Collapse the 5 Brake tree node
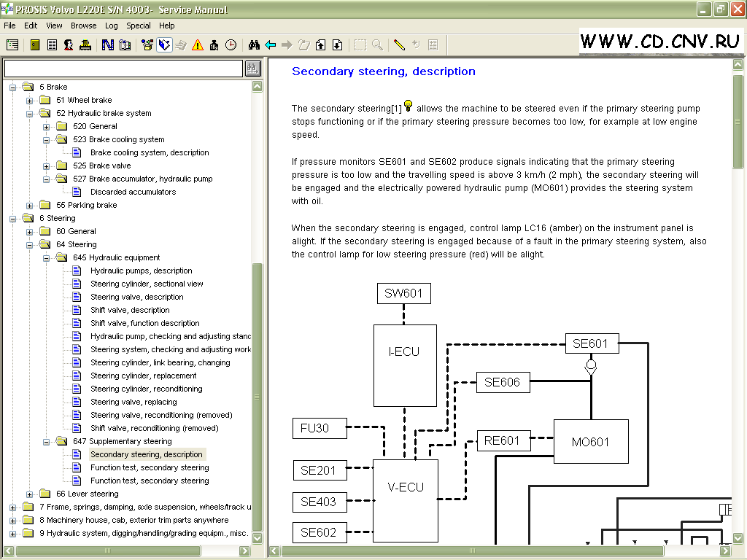 [x=13, y=87]
